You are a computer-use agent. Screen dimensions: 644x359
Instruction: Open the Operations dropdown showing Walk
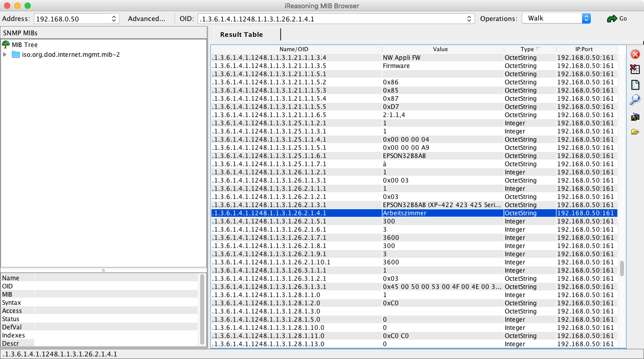(x=586, y=18)
